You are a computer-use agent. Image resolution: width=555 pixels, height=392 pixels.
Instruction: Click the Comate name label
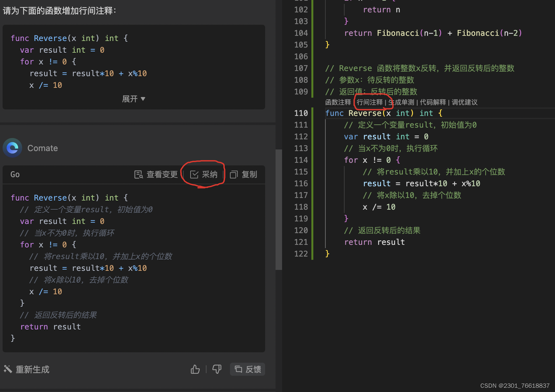(x=43, y=148)
